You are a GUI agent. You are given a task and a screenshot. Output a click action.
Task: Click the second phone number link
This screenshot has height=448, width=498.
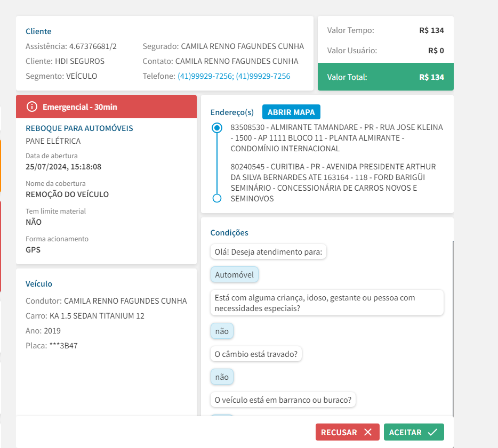tap(263, 76)
